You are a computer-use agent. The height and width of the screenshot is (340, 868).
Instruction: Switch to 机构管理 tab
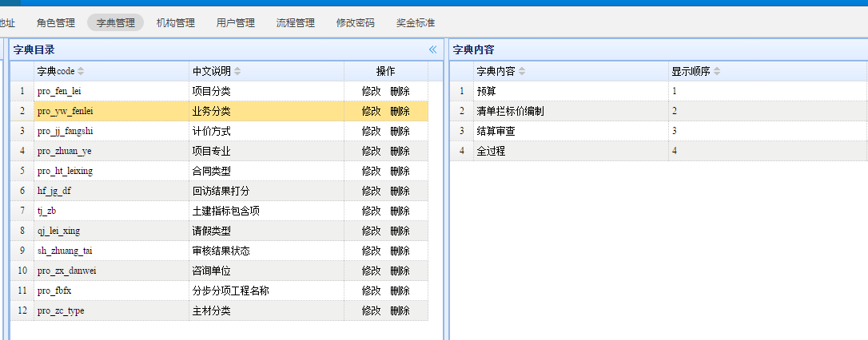click(175, 23)
